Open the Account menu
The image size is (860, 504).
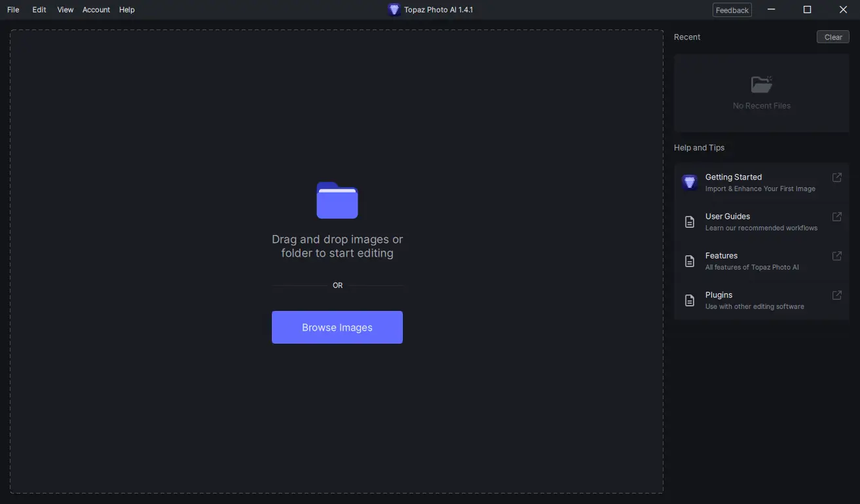(x=96, y=10)
